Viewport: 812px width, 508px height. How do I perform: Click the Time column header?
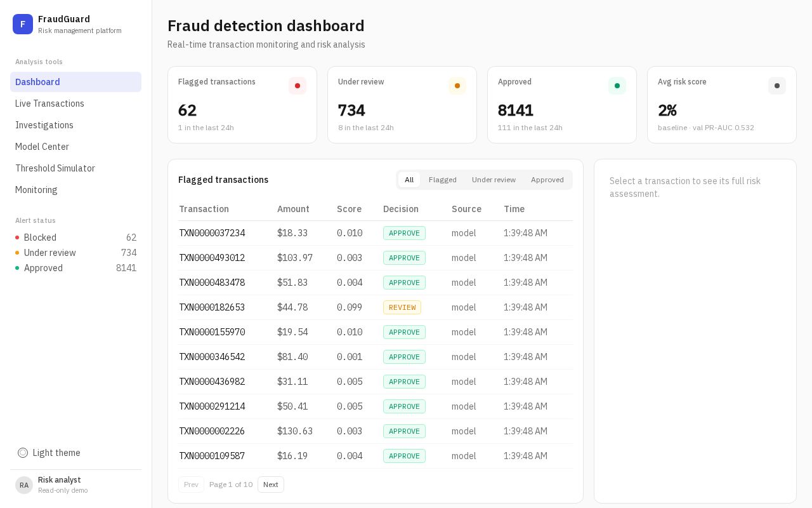coord(514,209)
